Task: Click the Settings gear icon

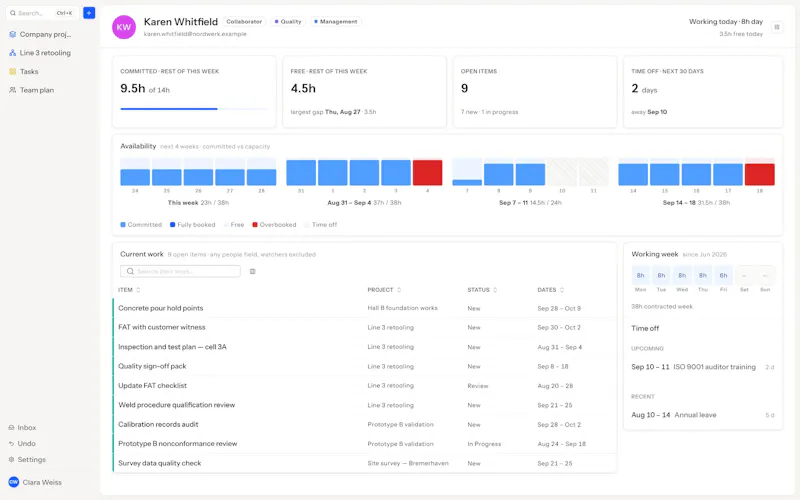Action: [x=11, y=459]
